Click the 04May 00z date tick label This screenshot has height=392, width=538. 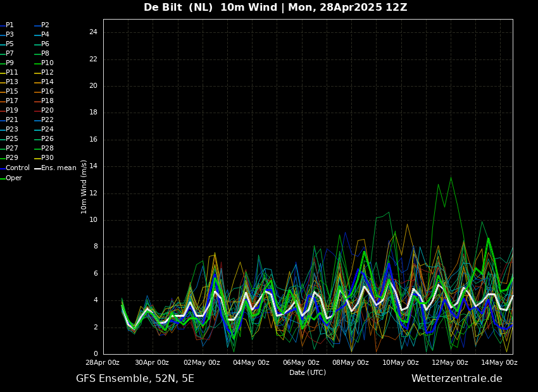click(251, 363)
